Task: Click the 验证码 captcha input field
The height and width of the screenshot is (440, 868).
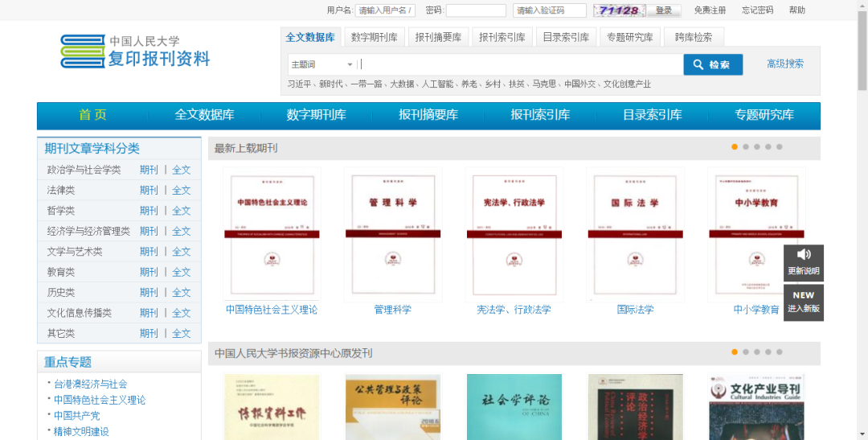Action: click(550, 10)
